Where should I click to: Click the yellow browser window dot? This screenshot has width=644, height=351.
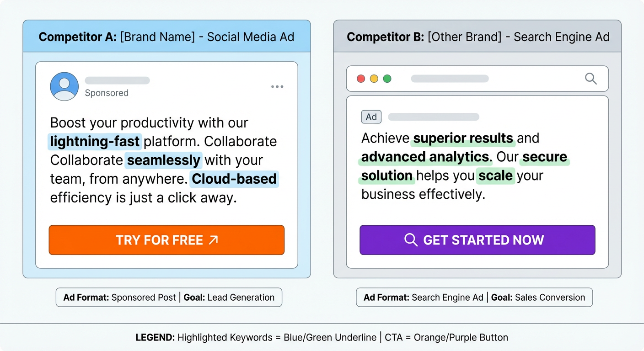(374, 79)
